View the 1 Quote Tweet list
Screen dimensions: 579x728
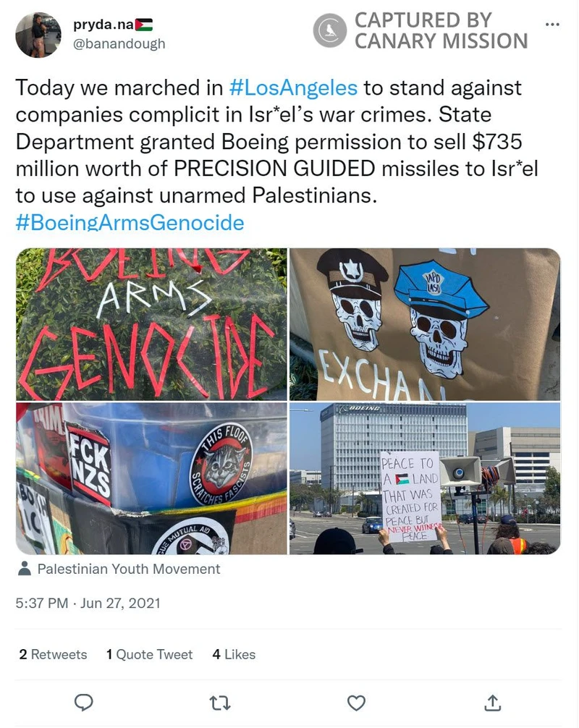149,654
